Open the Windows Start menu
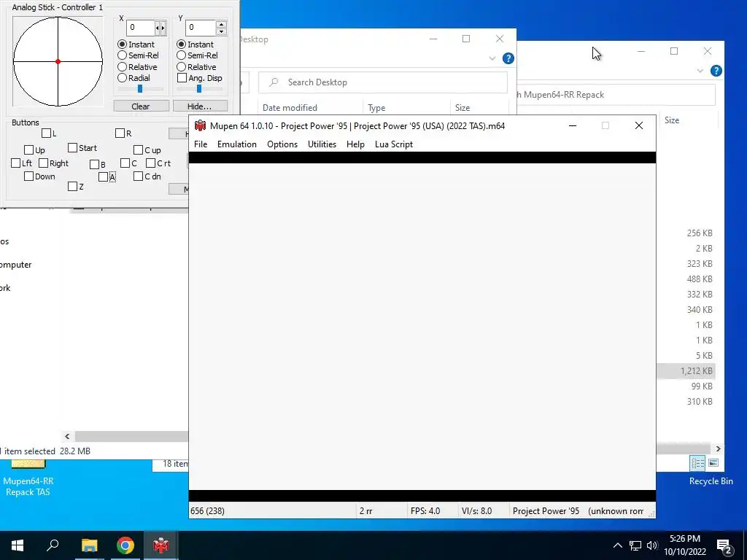This screenshot has width=747, height=560. pos(18,545)
